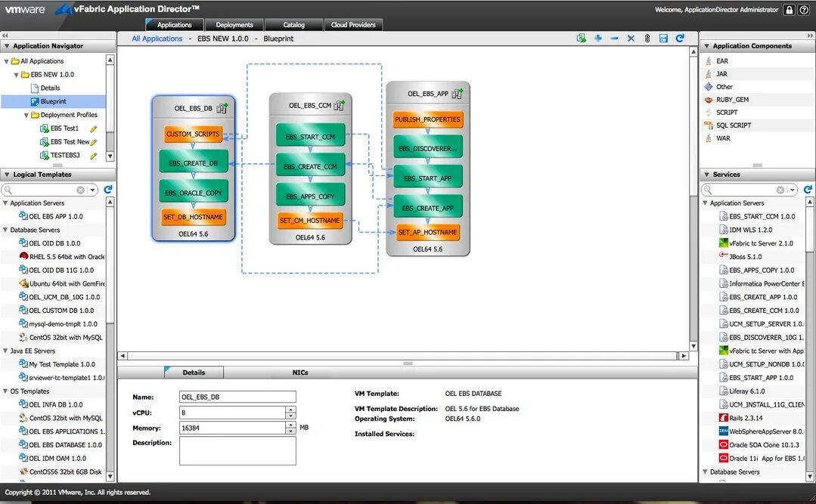Open the Catalog tab

293,25
